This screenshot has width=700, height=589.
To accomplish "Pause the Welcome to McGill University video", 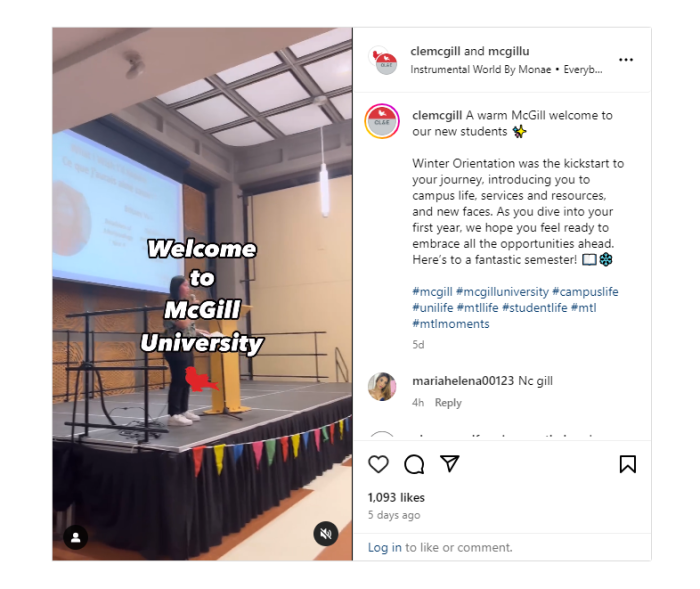I will coord(202,294).
